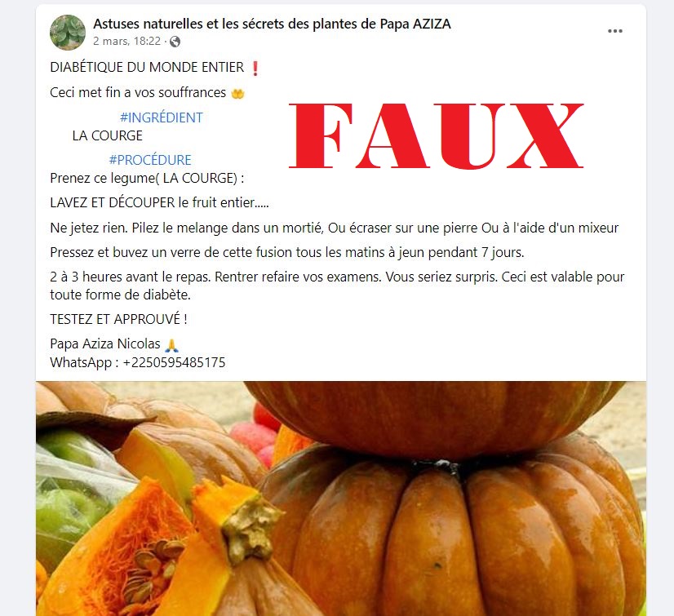Viewport: 674px width, 616px height.
Task: Click the public globe privacy icon
Action: [x=175, y=42]
